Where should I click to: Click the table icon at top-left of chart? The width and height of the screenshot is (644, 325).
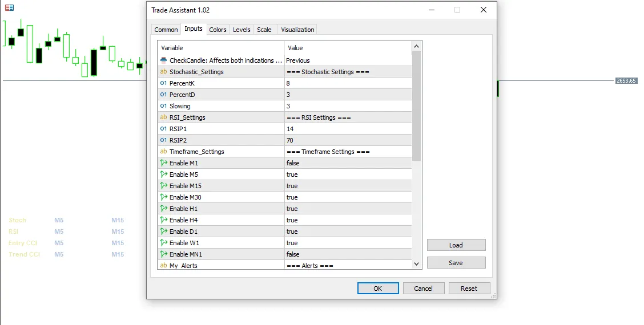pyautogui.click(x=9, y=8)
